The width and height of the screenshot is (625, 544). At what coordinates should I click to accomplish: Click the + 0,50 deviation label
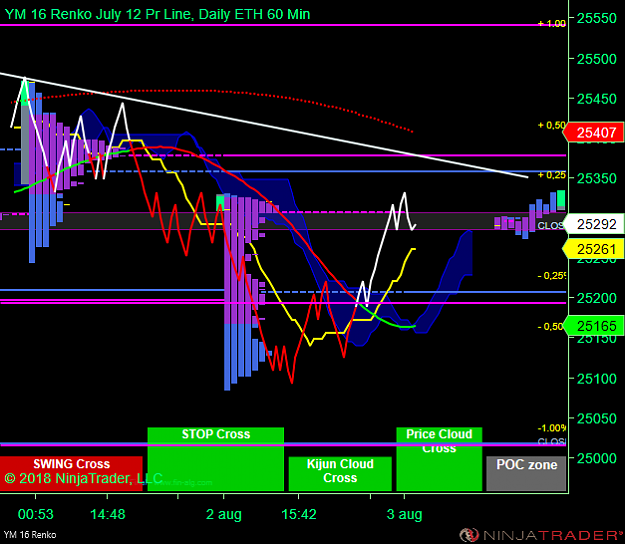pyautogui.click(x=552, y=125)
